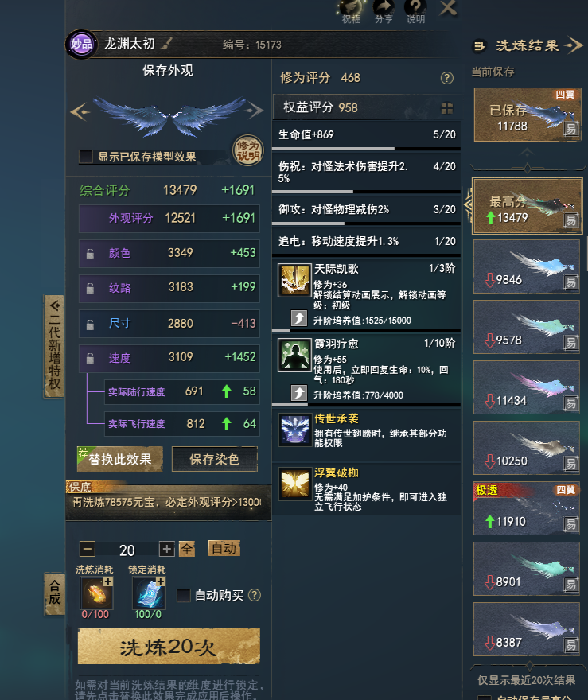This screenshot has width=588, height=700.
Task: Expand the 二代新增特权 side panel
Action: [x=54, y=345]
